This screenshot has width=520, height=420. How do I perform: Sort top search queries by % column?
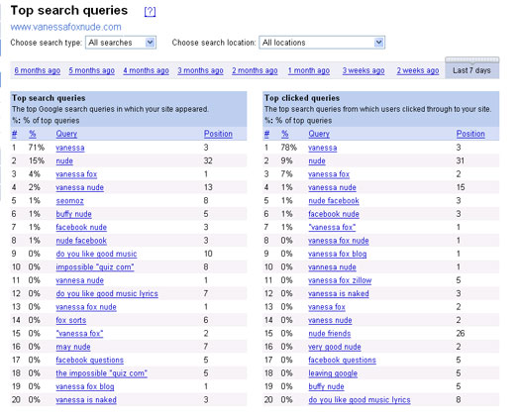click(x=32, y=134)
